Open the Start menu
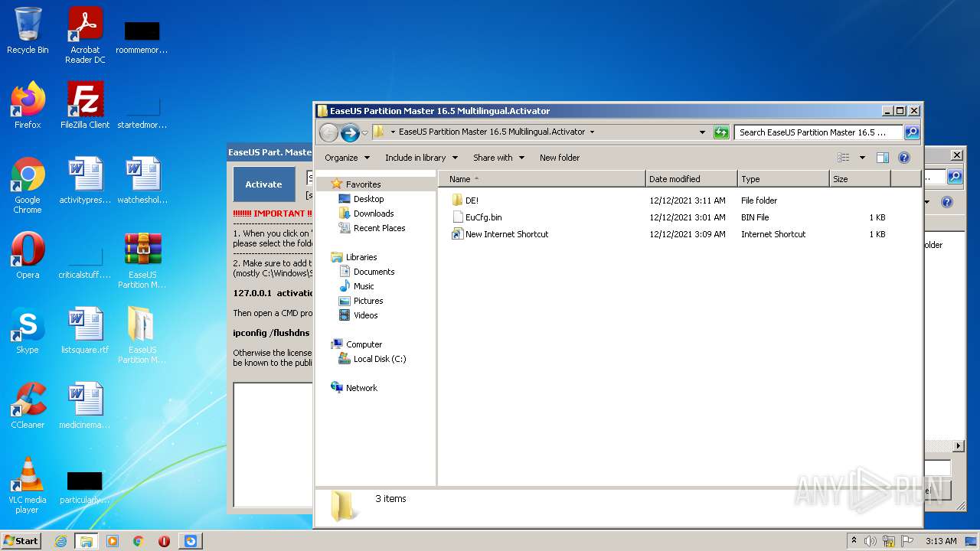 (x=21, y=541)
